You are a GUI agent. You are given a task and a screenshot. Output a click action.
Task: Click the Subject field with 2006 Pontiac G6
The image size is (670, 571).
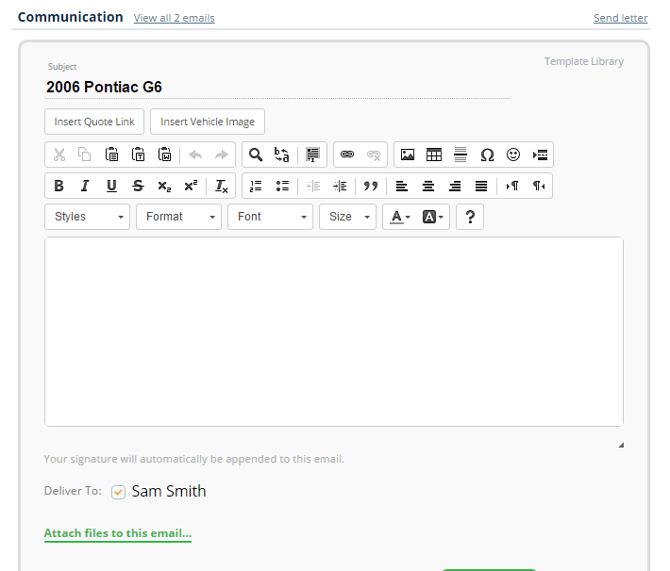[x=278, y=87]
